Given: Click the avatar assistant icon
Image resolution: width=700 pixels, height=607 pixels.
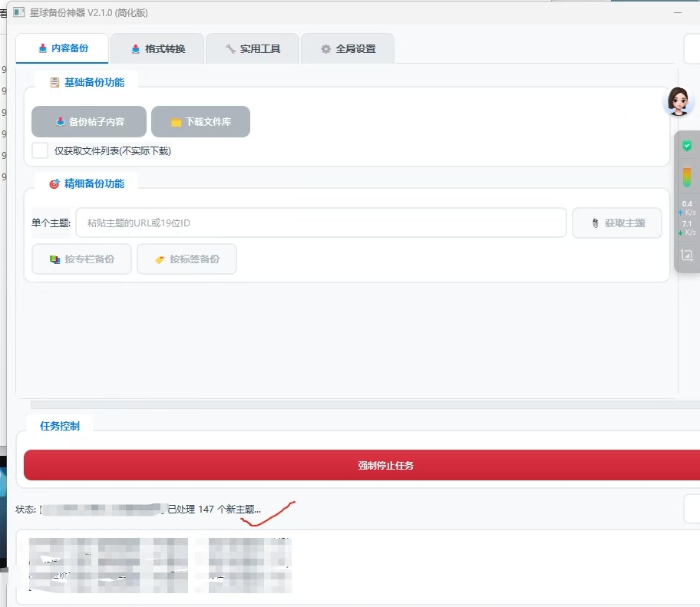Looking at the screenshot, I should tap(679, 101).
